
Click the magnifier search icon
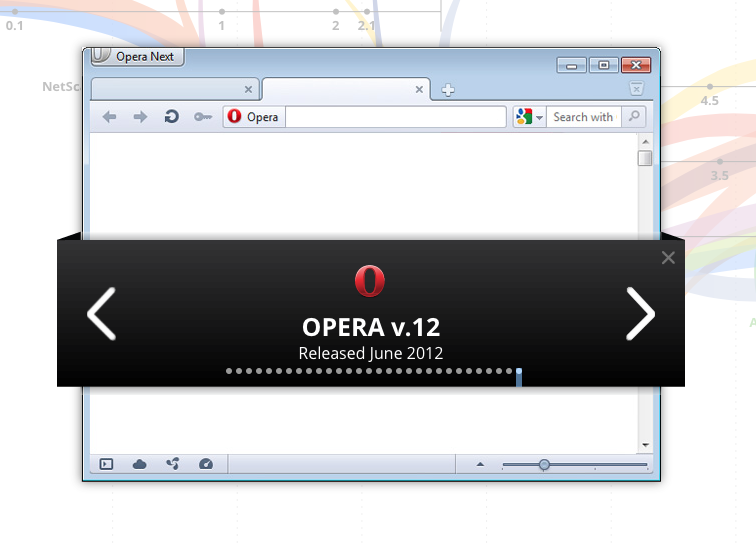[x=634, y=116]
